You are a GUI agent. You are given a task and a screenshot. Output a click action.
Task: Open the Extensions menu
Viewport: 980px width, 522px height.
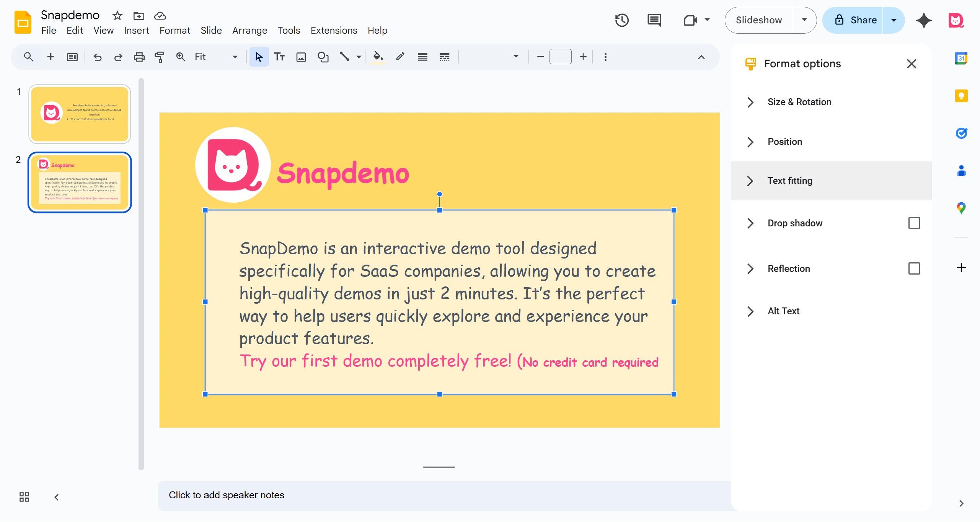[x=334, y=31]
